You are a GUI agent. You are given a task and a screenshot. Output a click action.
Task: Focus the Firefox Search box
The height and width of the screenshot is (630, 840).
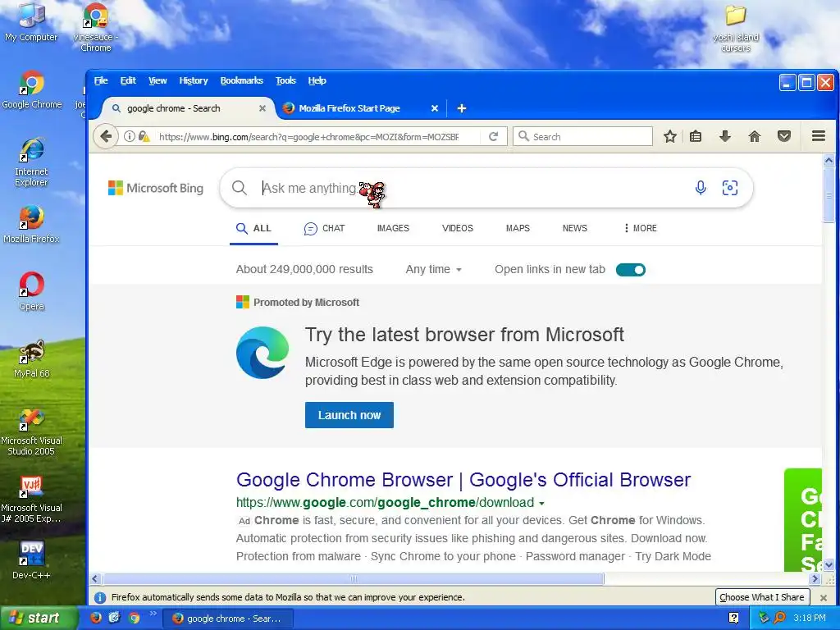[x=583, y=137]
